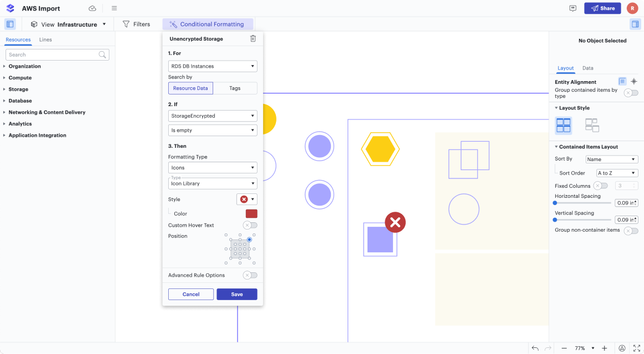Click the purple square shape on canvas
The height and width of the screenshot is (354, 644).
click(x=380, y=240)
